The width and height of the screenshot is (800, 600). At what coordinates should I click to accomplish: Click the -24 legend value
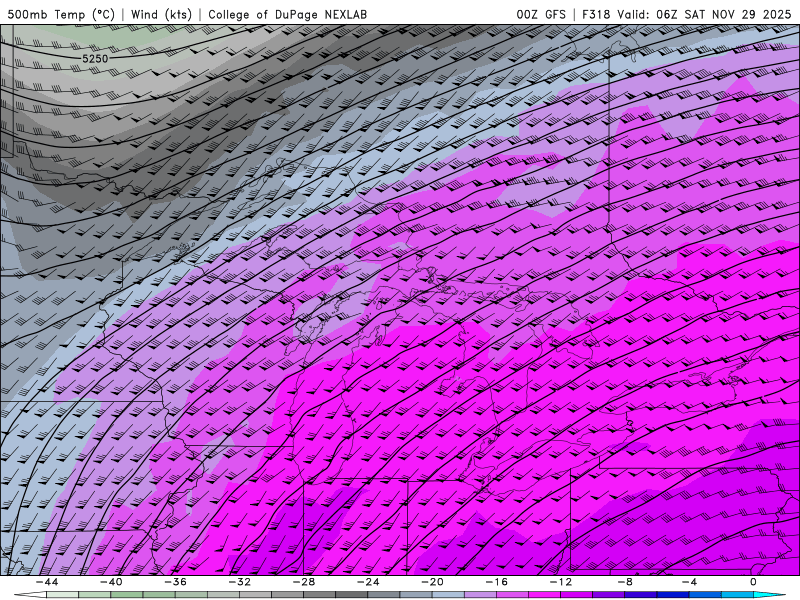coord(368,582)
